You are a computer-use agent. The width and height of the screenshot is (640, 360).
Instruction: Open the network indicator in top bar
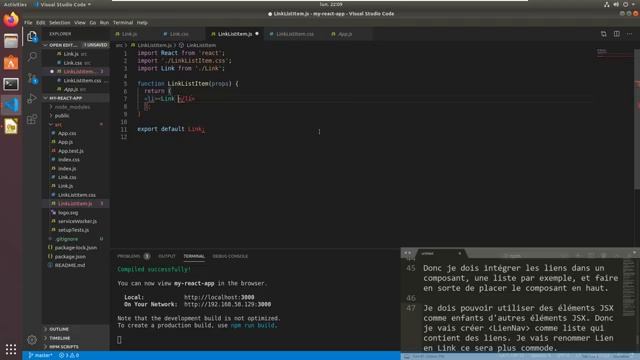point(607,4)
